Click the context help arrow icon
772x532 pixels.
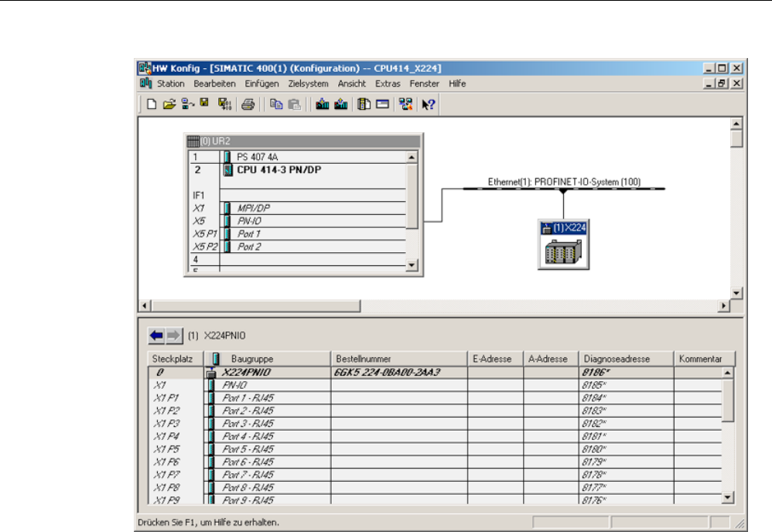428,105
